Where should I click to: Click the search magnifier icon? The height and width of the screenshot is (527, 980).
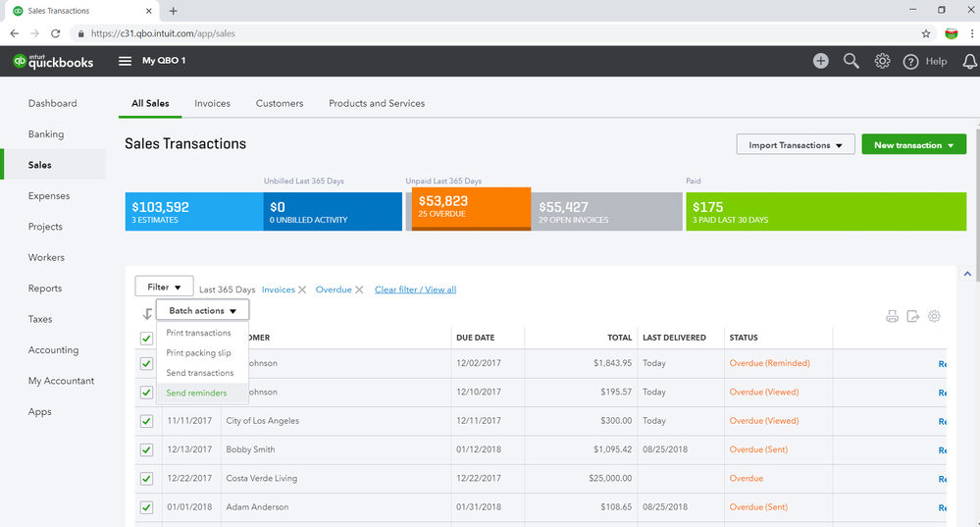click(x=851, y=61)
